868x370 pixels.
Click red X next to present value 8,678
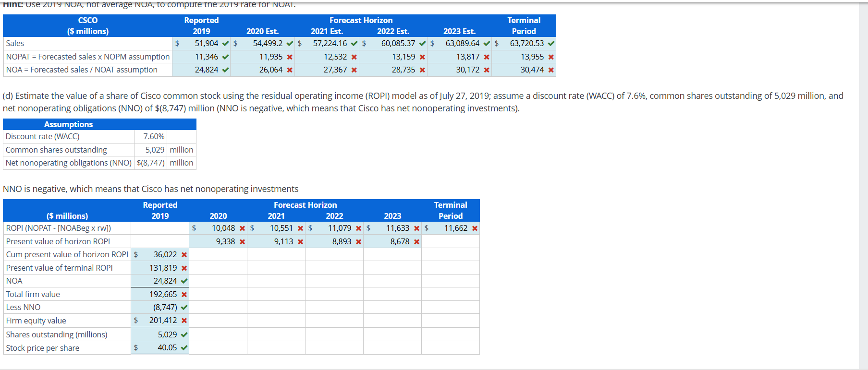[416, 242]
